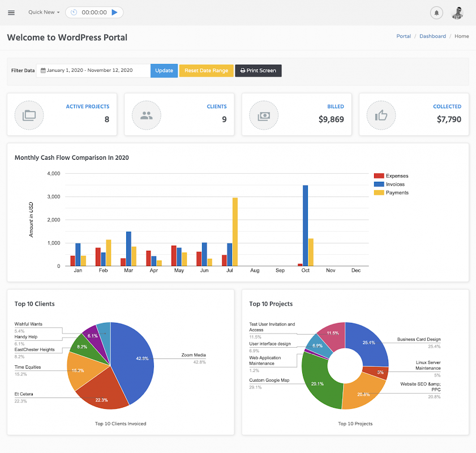
Task: Click the Billed money icon
Action: coord(264,116)
